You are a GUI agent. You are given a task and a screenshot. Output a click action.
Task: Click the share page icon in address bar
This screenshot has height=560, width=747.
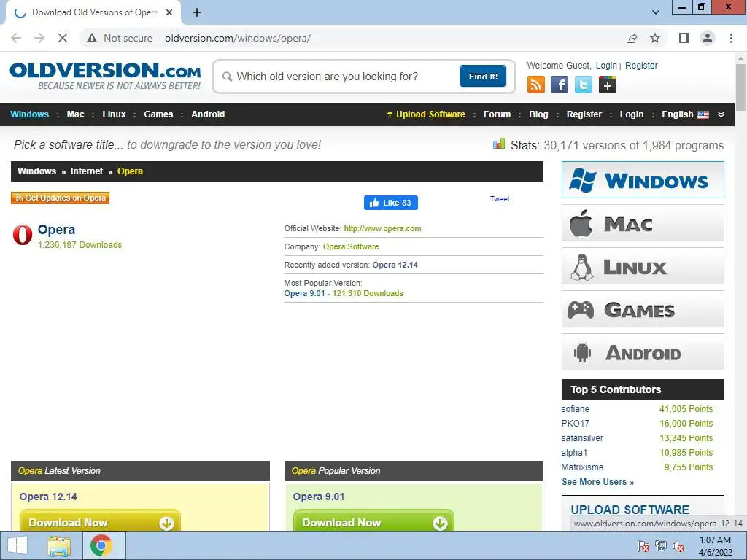[x=632, y=38]
